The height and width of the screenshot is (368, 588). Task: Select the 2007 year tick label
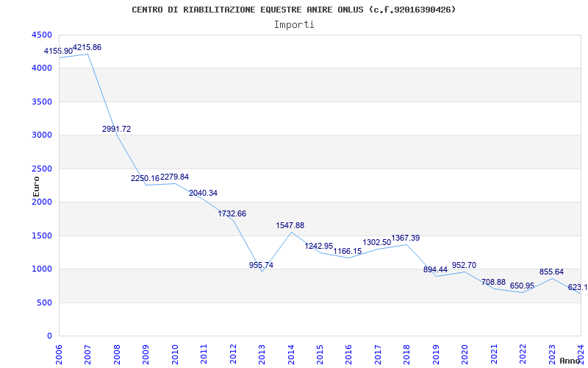[x=87, y=354]
